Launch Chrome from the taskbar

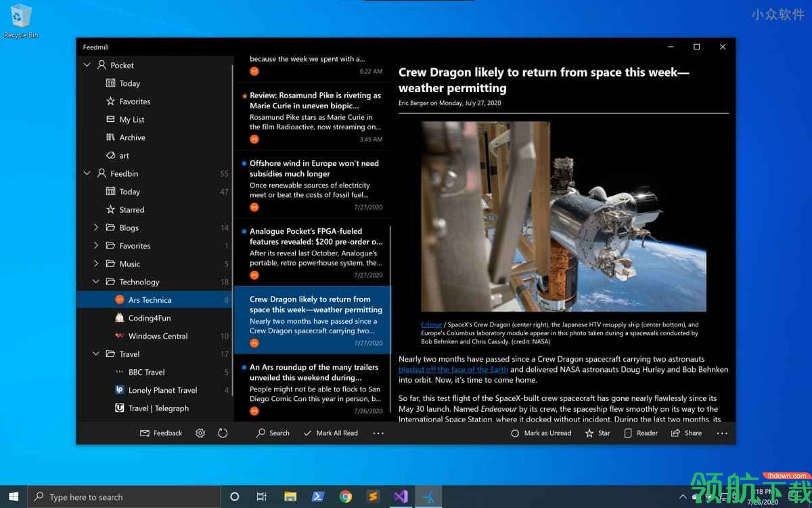(346, 496)
